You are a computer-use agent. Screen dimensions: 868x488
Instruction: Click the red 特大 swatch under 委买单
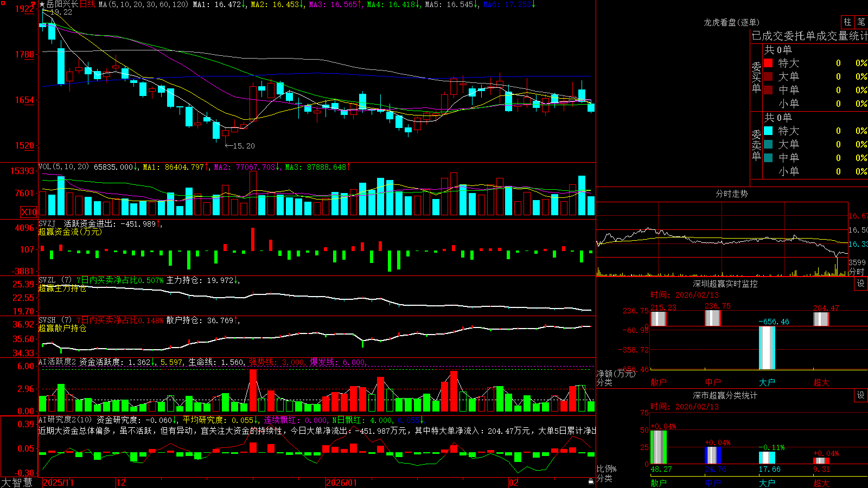click(x=768, y=63)
